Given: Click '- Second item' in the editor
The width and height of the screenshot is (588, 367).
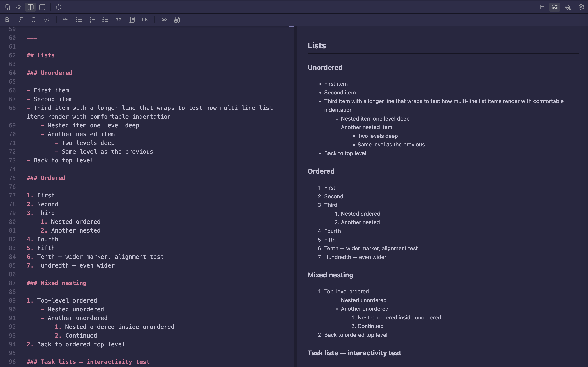Looking at the screenshot, I should (49, 99).
